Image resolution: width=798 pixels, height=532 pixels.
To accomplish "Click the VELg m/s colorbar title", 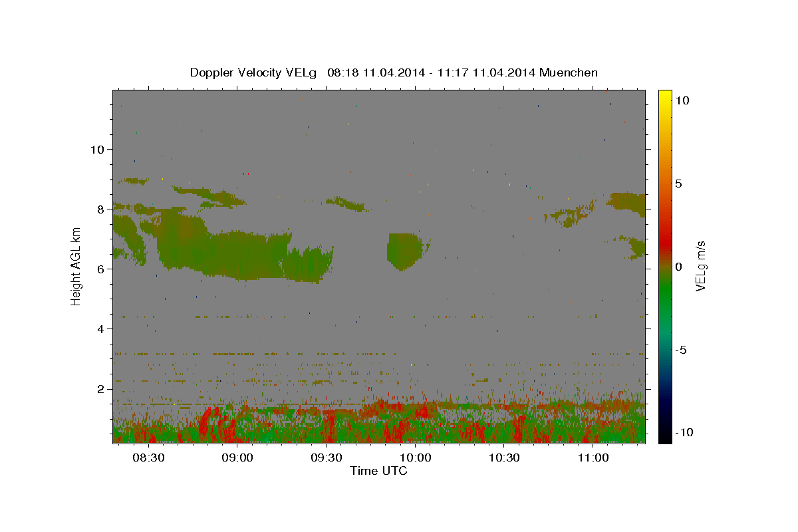I will [701, 266].
